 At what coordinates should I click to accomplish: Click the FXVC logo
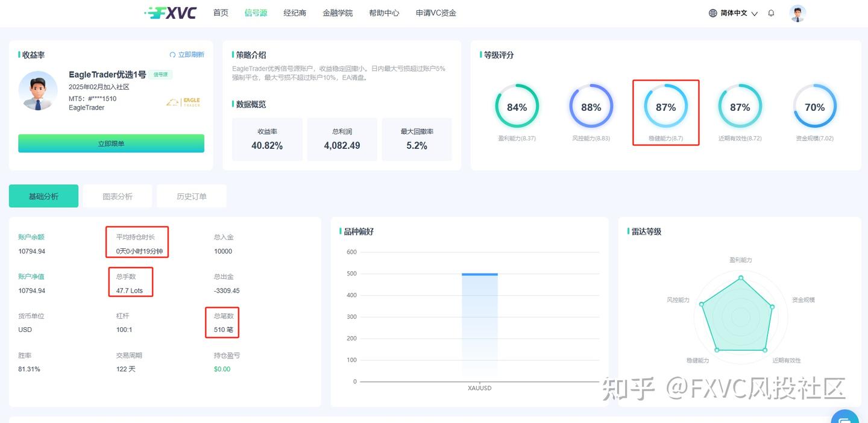(x=171, y=13)
